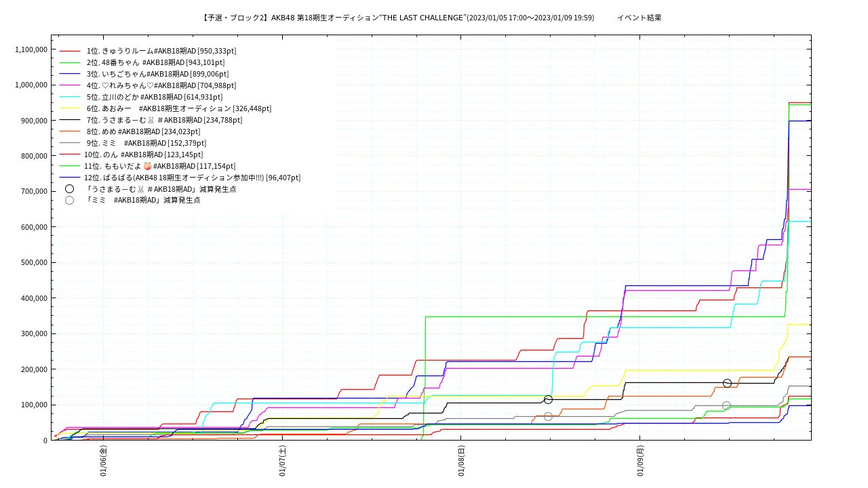Click the 01/08(日) x-axis label

point(462,461)
